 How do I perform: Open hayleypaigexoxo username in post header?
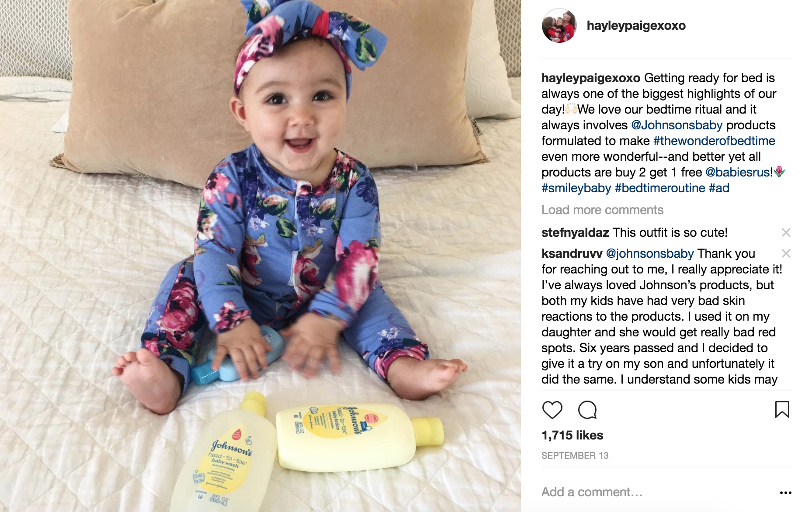[x=636, y=25]
